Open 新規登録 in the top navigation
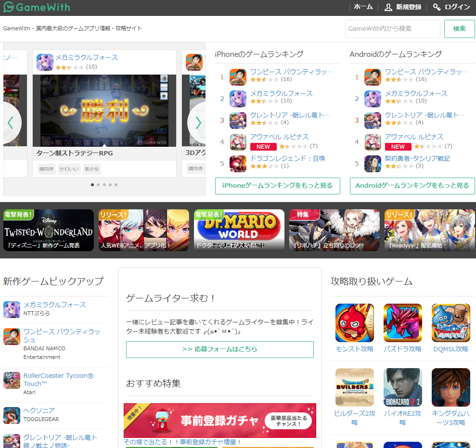 (403, 7)
